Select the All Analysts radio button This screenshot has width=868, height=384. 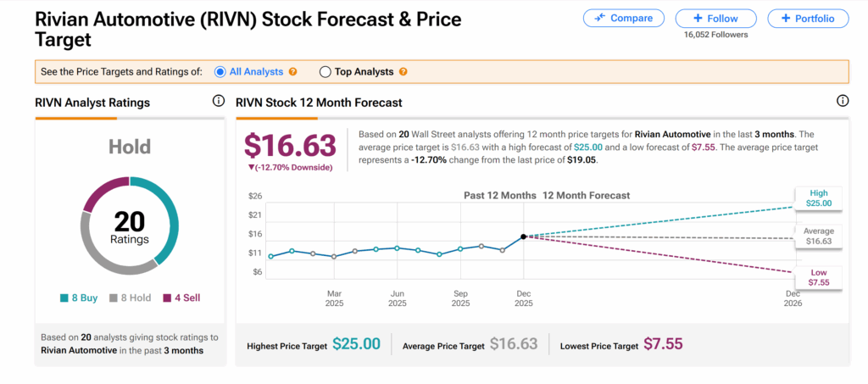click(220, 72)
